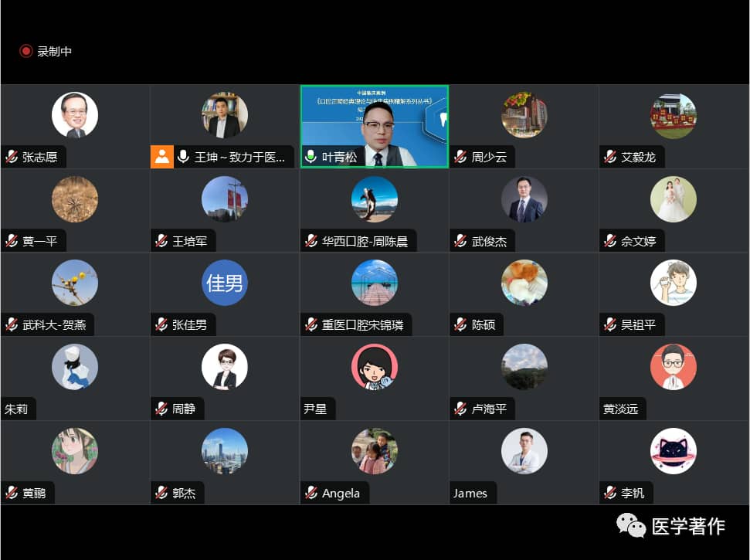Click the red recording indicator icon
The width and height of the screenshot is (750, 560).
[x=25, y=51]
